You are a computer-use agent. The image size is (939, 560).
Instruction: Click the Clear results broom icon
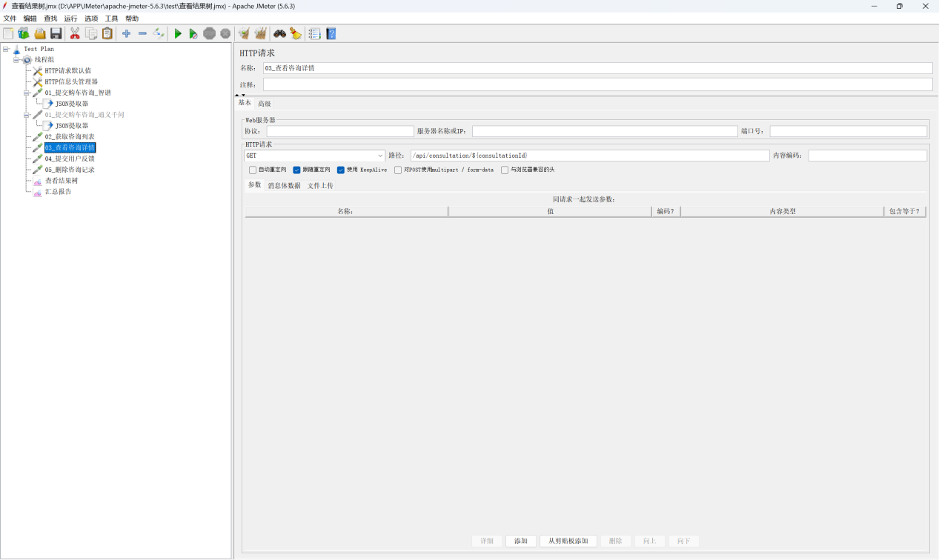244,33
